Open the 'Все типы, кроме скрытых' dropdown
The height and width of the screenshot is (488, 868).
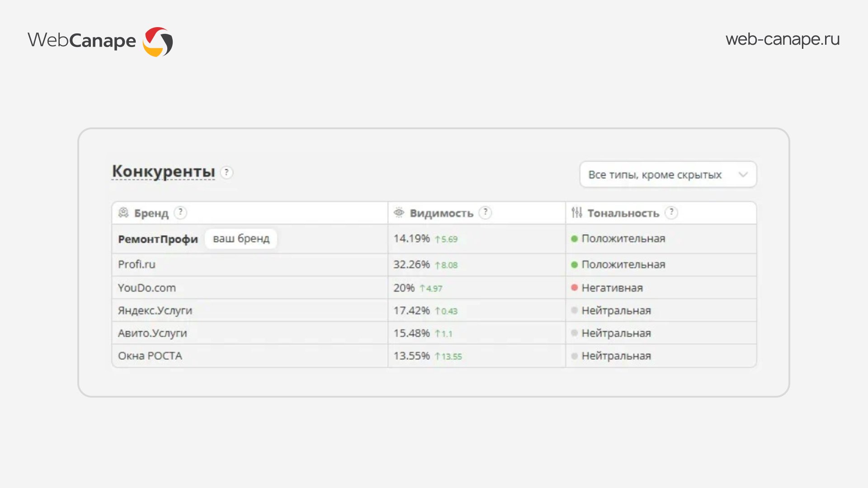click(x=668, y=174)
